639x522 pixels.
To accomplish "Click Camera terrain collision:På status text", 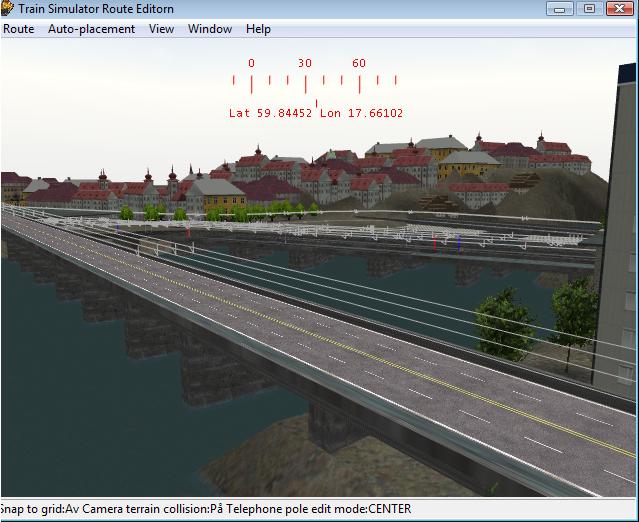I will click(x=152, y=509).
